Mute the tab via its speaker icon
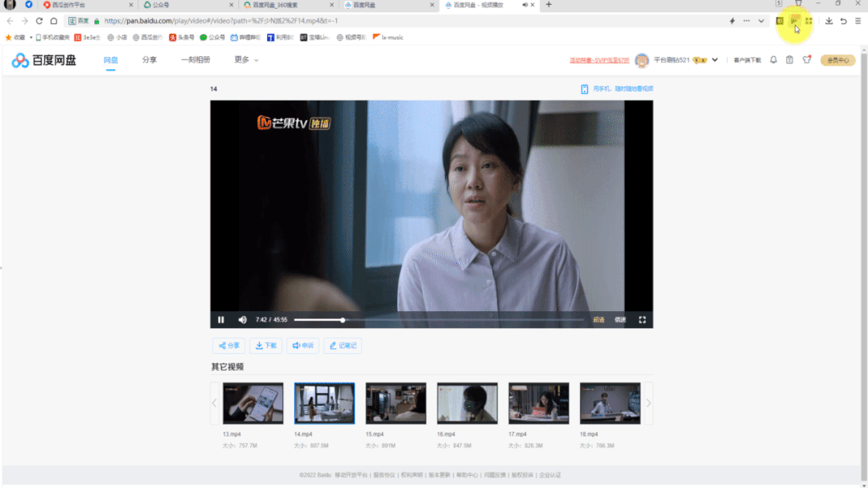The image size is (868, 488). click(x=525, y=5)
